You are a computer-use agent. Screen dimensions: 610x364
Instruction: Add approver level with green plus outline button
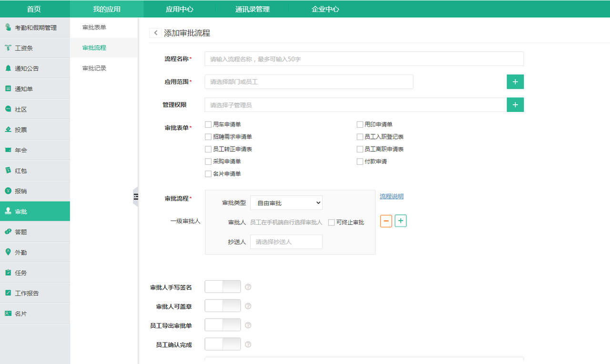(x=401, y=221)
